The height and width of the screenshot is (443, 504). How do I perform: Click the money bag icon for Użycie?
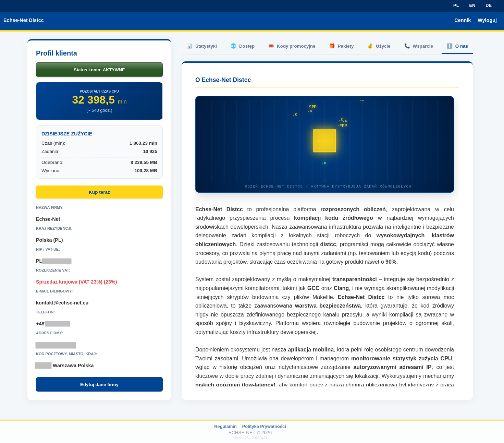[x=370, y=46]
